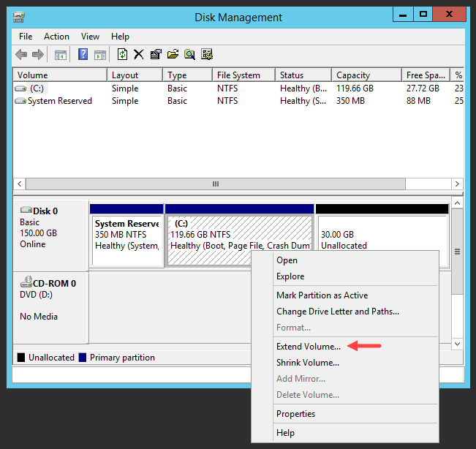Click the Disk 0 drive icon
Screen dimensions: 476x449
(x=26, y=210)
